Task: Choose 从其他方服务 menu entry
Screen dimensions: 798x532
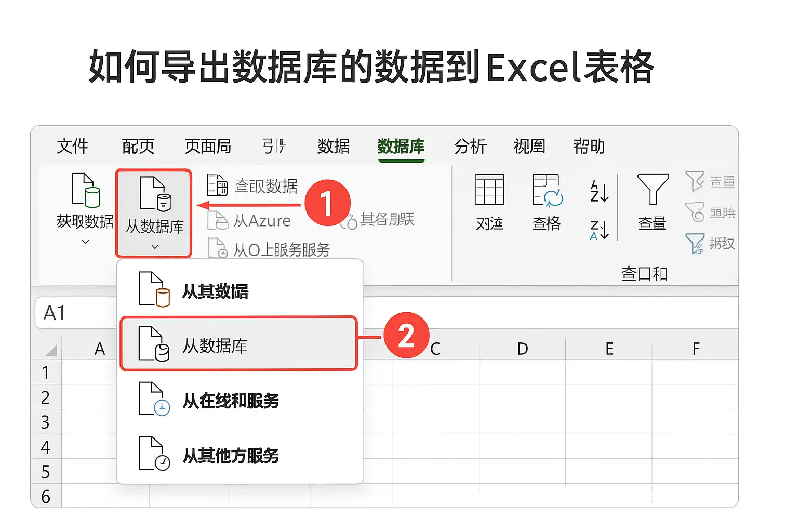Action: (x=239, y=455)
